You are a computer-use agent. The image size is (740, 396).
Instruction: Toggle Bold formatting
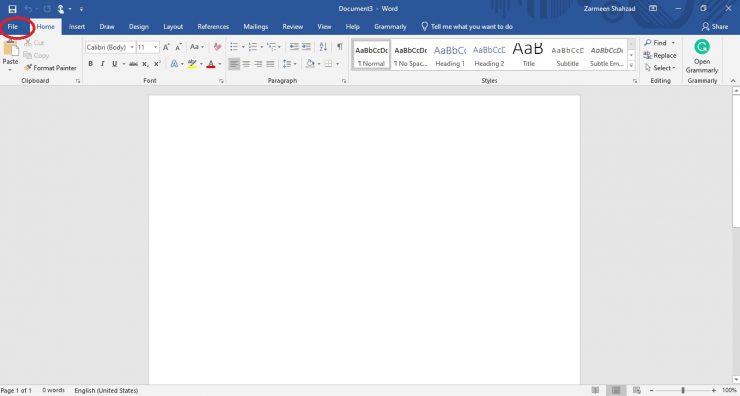(x=91, y=64)
